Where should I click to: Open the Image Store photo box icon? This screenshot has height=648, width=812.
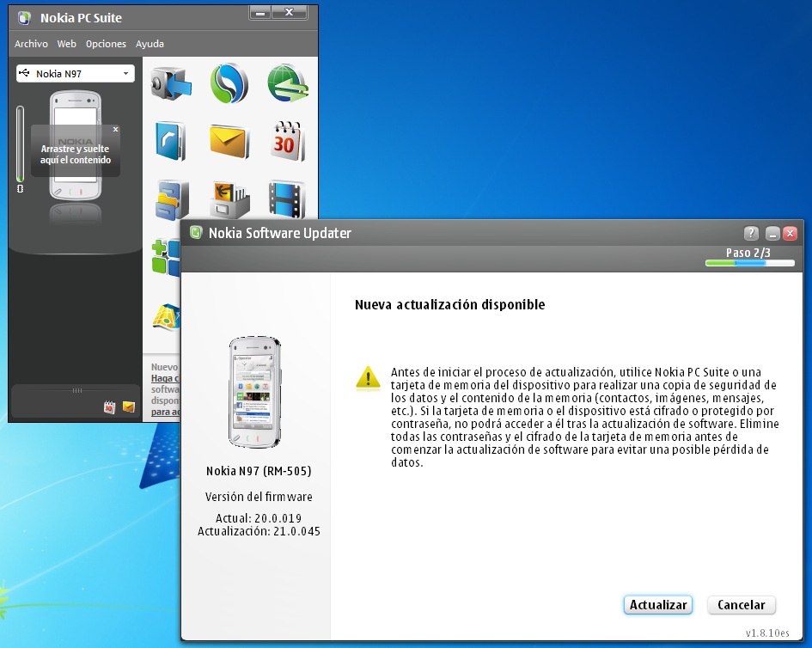(229, 199)
